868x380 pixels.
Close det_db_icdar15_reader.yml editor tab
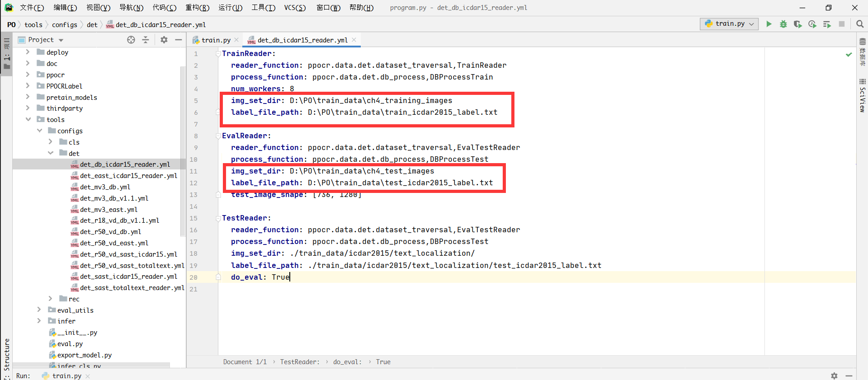click(354, 40)
